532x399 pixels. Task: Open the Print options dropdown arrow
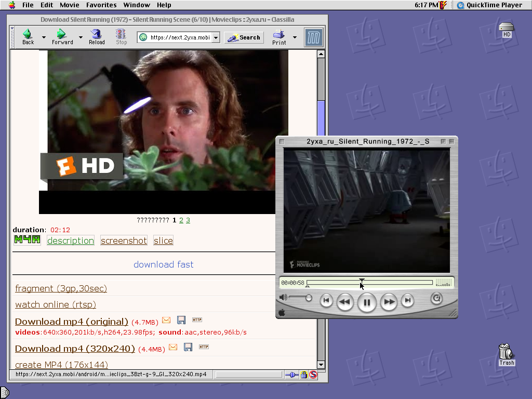[x=295, y=37]
